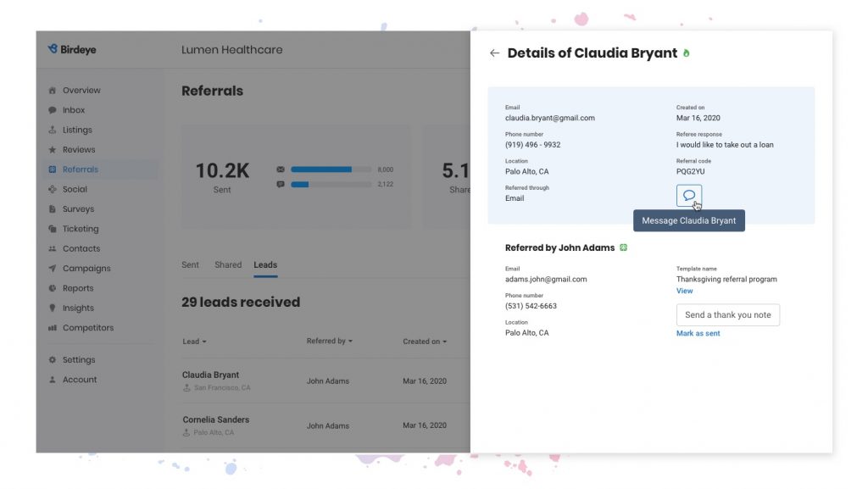
Task: Click the green icon next to John Adams
Action: tap(623, 247)
